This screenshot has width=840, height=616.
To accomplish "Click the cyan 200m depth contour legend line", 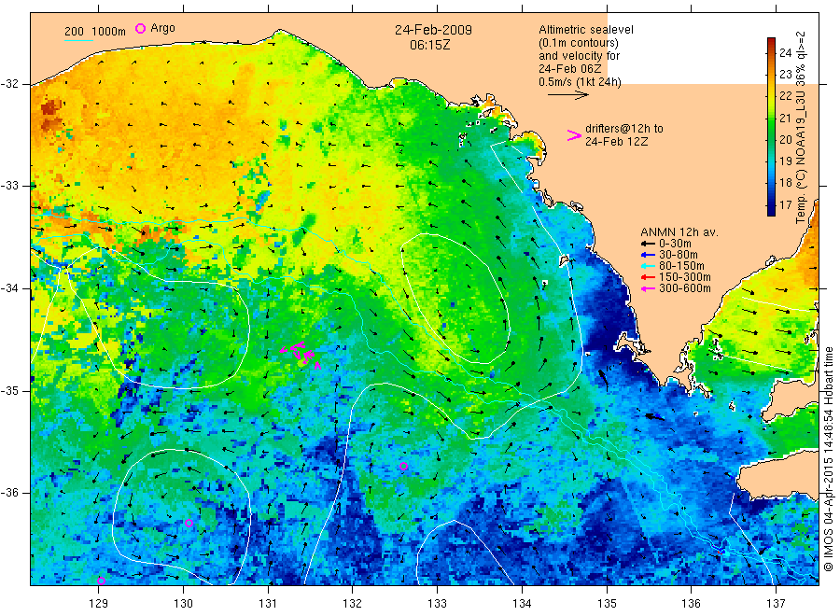I will click(x=78, y=40).
